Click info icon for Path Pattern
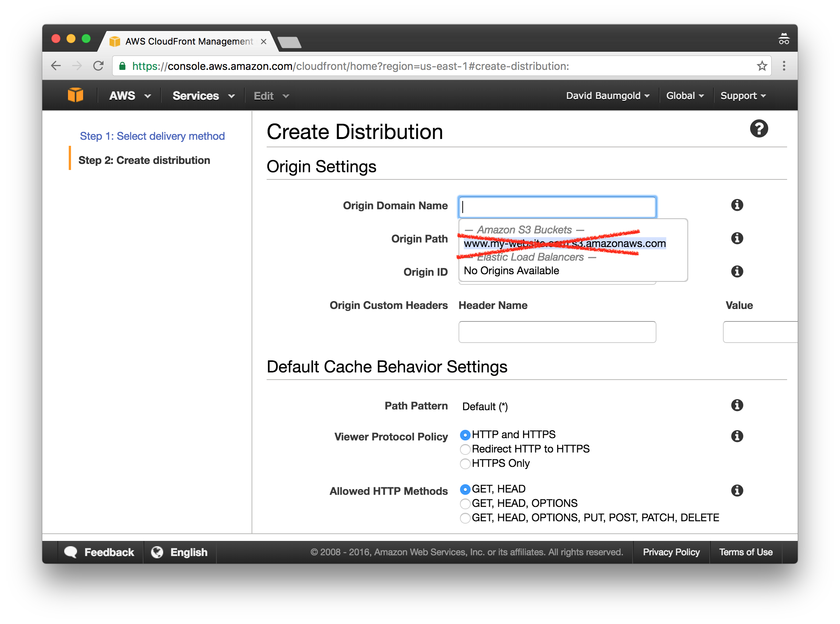The height and width of the screenshot is (624, 840). pos(737,405)
